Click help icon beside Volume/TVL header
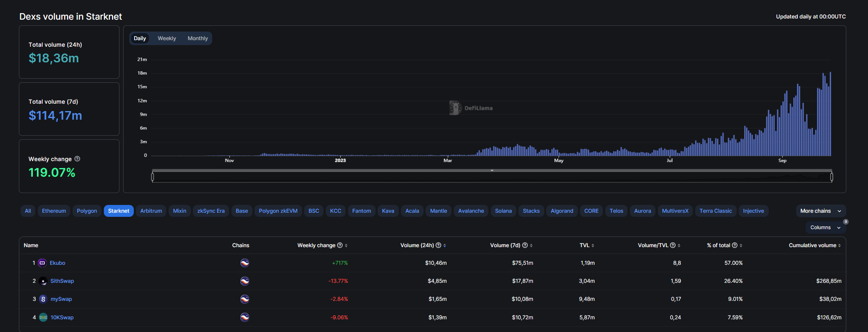868x332 pixels. (x=673, y=245)
